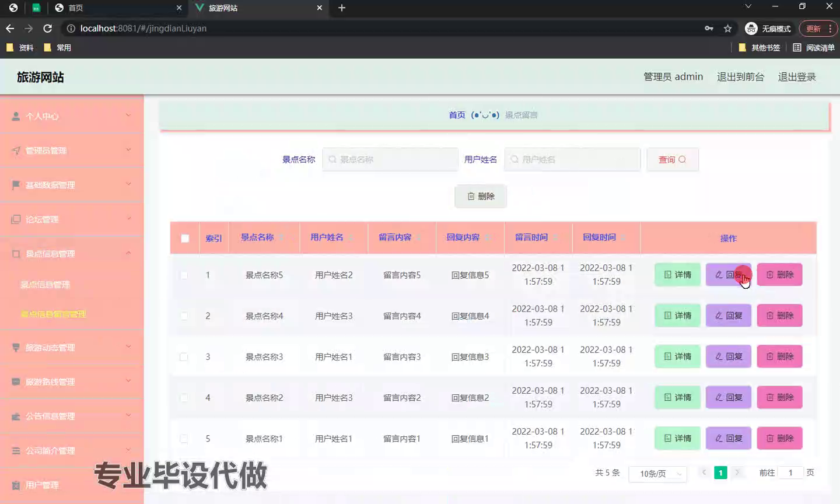This screenshot has height=504, width=840.
Task: Toggle the select-all header checkbox
Action: [x=185, y=238]
